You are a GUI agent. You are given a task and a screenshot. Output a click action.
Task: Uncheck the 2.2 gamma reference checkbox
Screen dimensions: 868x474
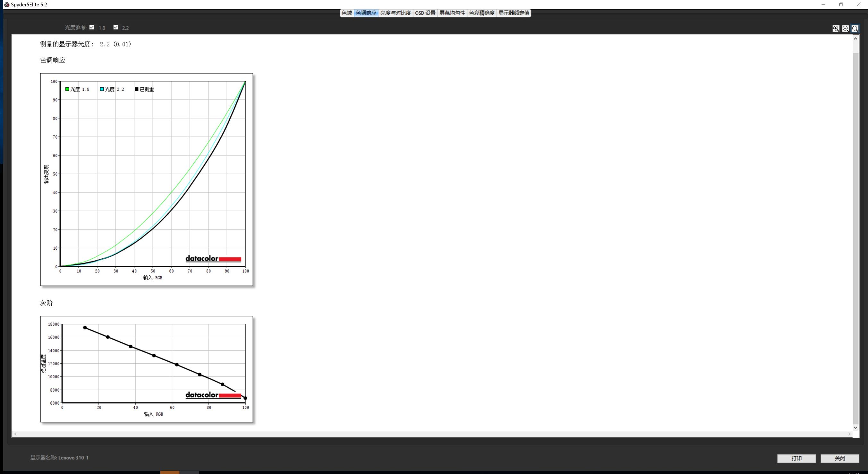[115, 27]
